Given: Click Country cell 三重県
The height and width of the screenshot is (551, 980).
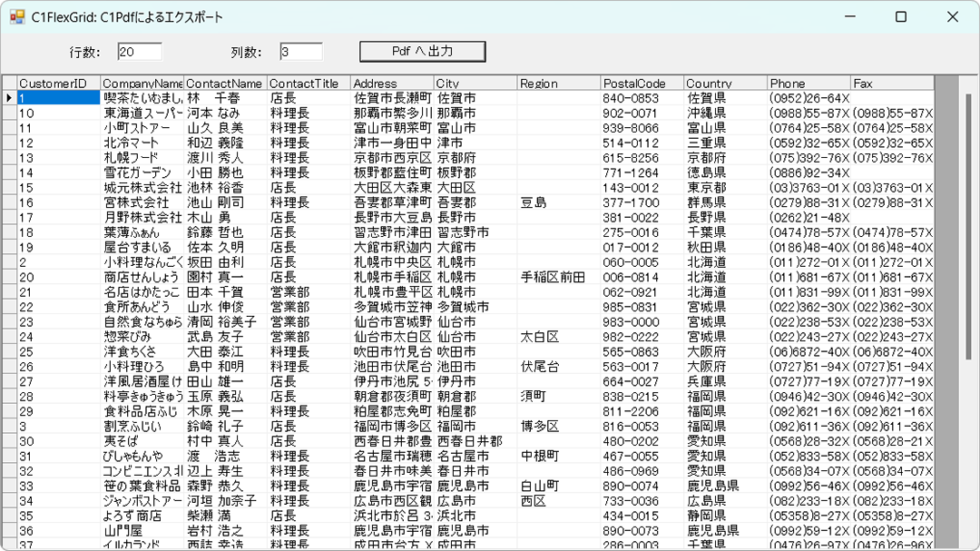Looking at the screenshot, I should 726,143.
